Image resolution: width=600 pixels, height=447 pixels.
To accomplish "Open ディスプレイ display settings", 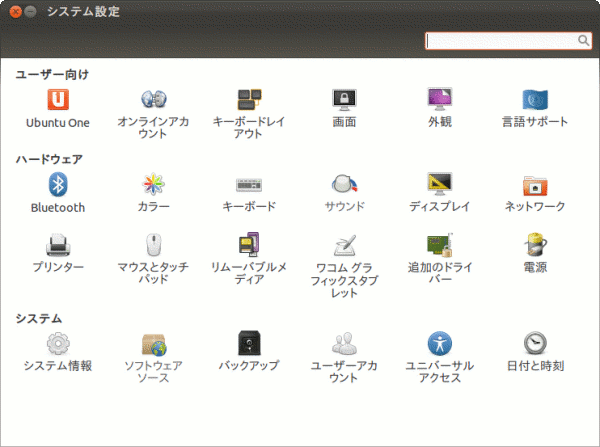I will click(x=440, y=186).
